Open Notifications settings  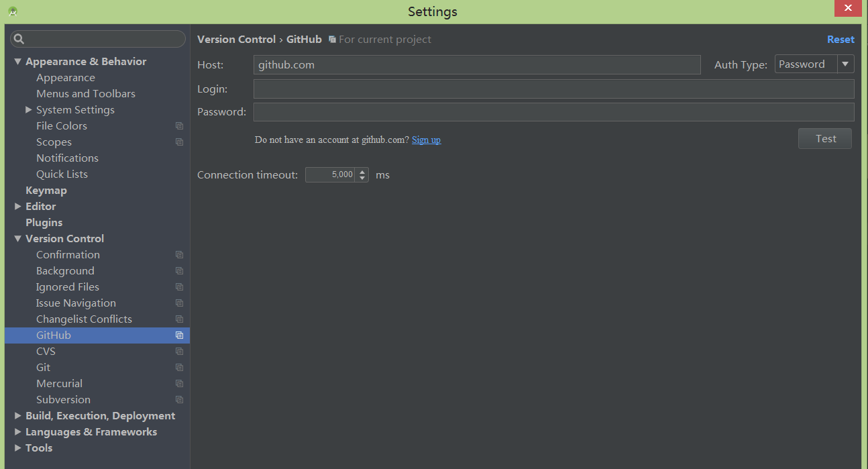click(x=67, y=158)
